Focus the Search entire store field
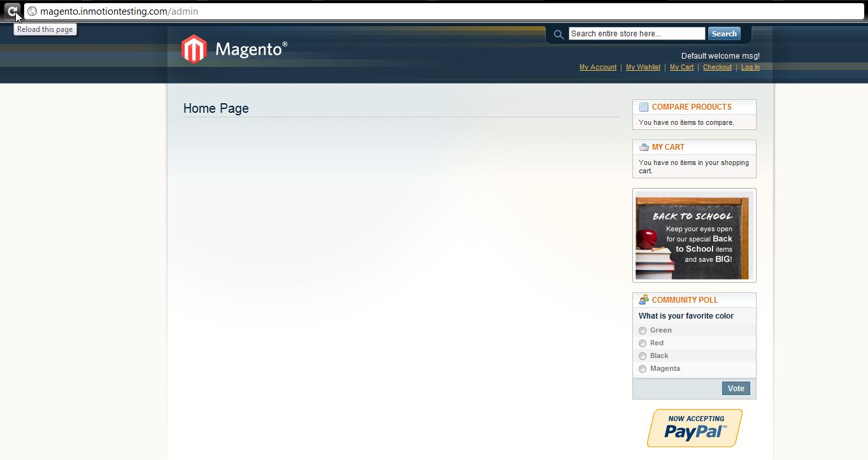 (x=637, y=34)
